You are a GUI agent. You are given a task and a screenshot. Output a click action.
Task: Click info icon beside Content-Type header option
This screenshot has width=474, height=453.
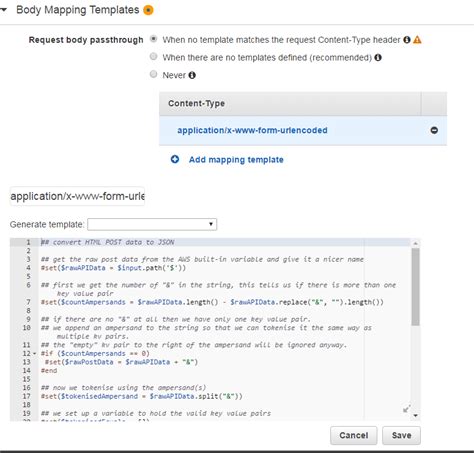407,40
